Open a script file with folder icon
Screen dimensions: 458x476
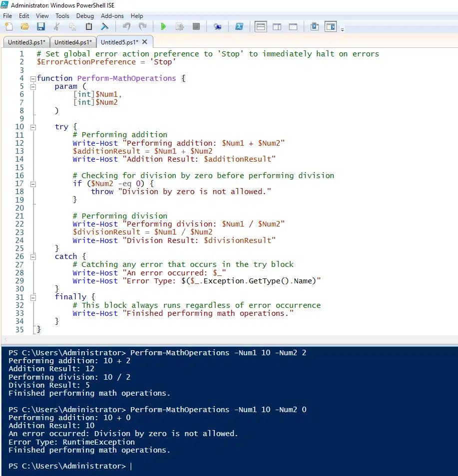coord(25,27)
